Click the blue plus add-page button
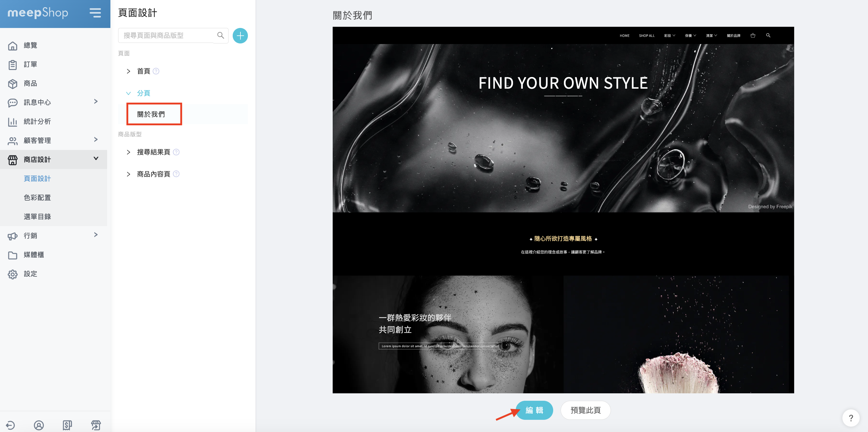 (240, 35)
